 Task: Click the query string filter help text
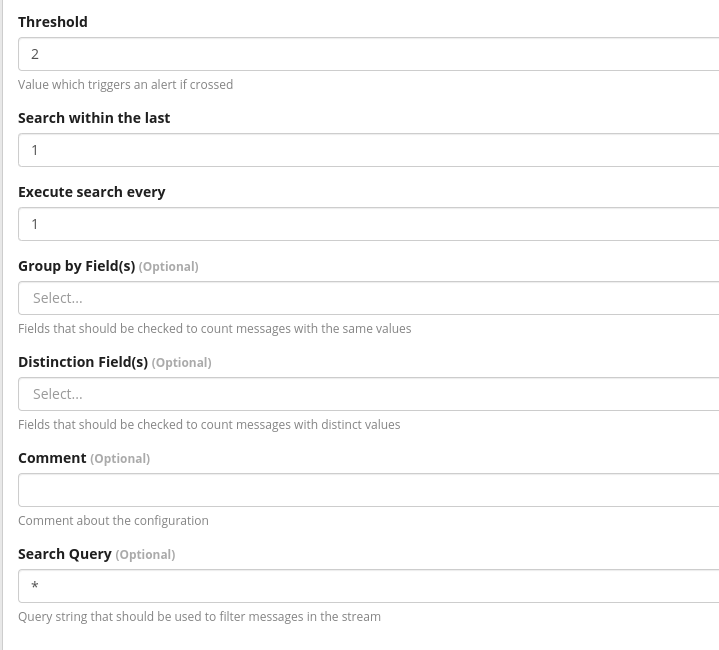tap(199, 617)
